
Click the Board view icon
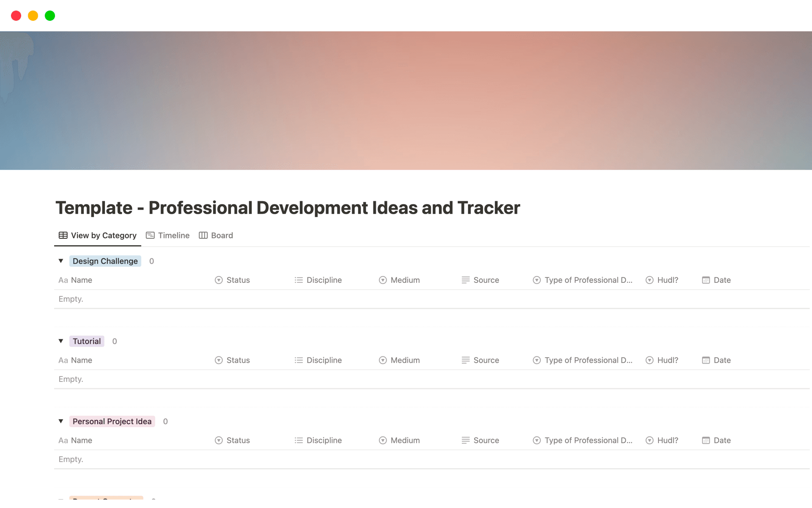(x=203, y=235)
